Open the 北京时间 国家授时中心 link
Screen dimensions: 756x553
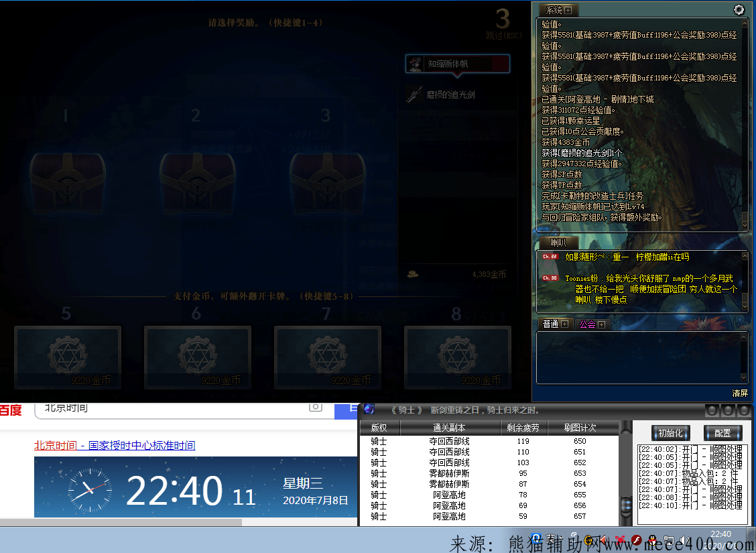point(115,446)
